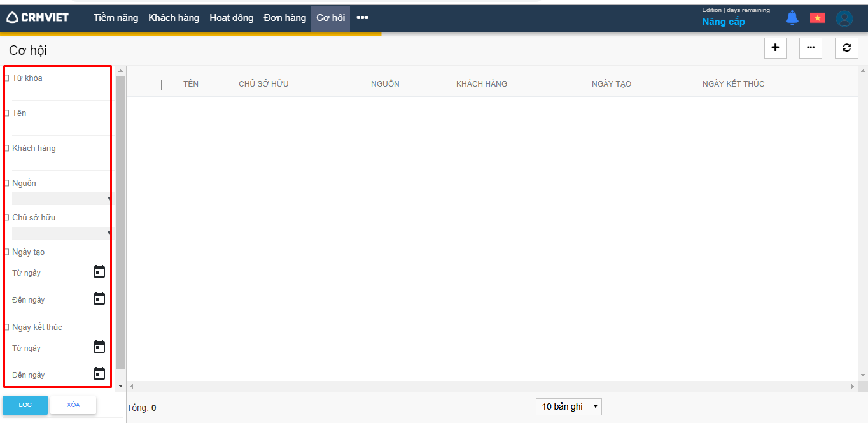
Task: Enable the Khách hàng filter checkbox
Action: pos(6,148)
